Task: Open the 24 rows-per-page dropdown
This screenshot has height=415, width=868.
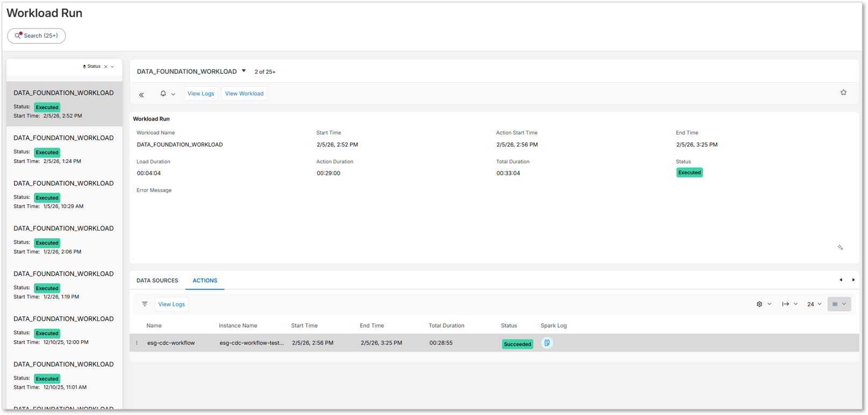Action: [x=814, y=304]
